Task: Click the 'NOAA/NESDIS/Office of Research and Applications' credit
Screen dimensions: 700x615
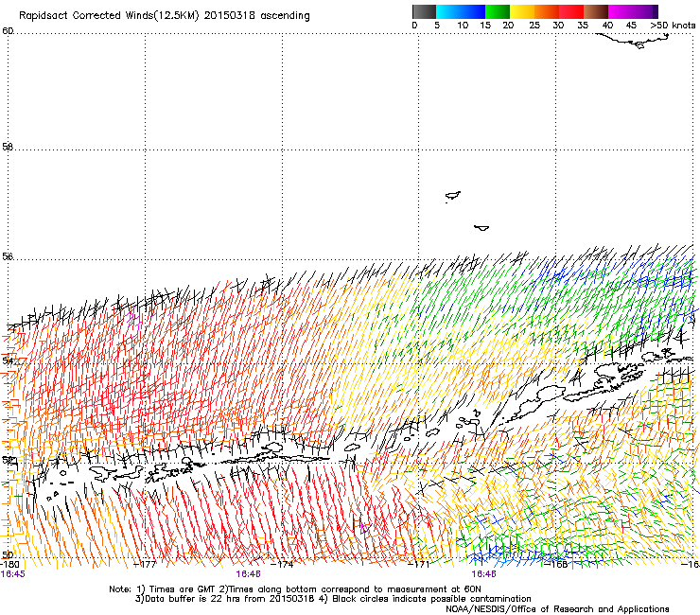Action: coord(557,609)
